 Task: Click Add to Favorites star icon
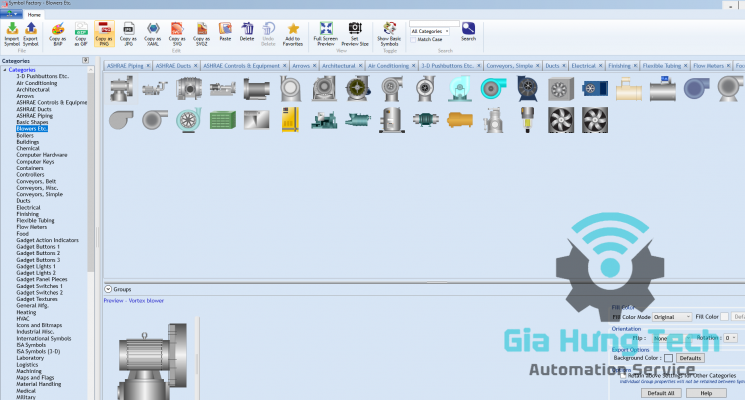[293, 32]
